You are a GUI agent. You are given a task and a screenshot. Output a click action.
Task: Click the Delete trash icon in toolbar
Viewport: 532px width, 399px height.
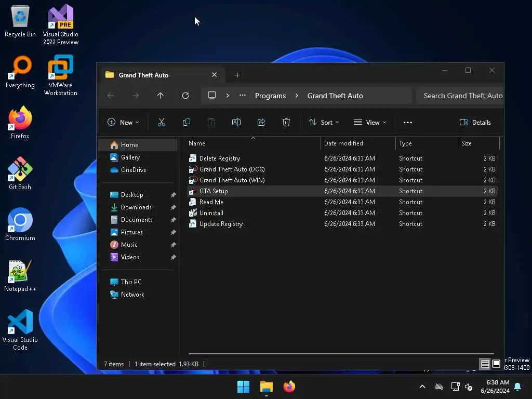286,123
